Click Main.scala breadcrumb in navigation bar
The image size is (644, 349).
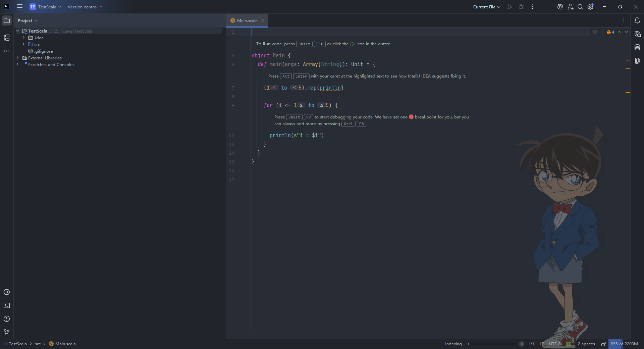62,344
